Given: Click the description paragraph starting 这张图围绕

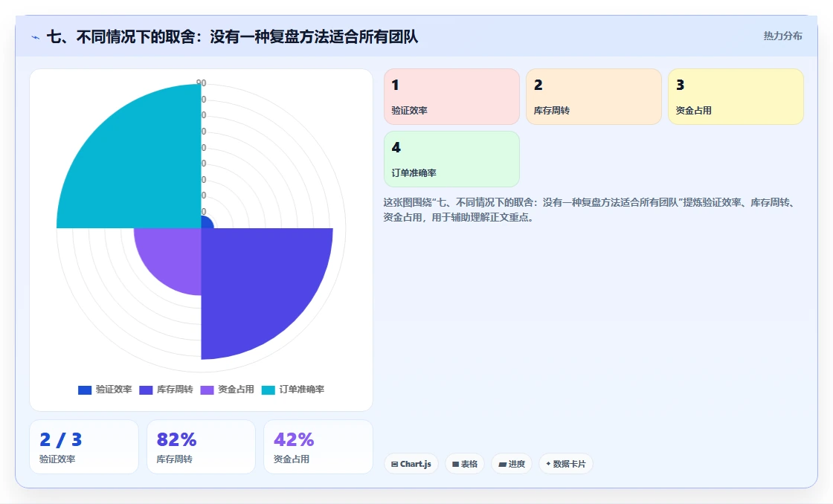Looking at the screenshot, I should click(x=590, y=210).
